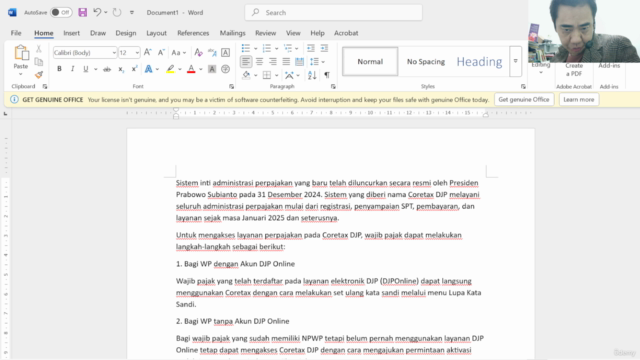The image size is (640, 360).
Task: Apply the Heading style
Action: tap(479, 62)
